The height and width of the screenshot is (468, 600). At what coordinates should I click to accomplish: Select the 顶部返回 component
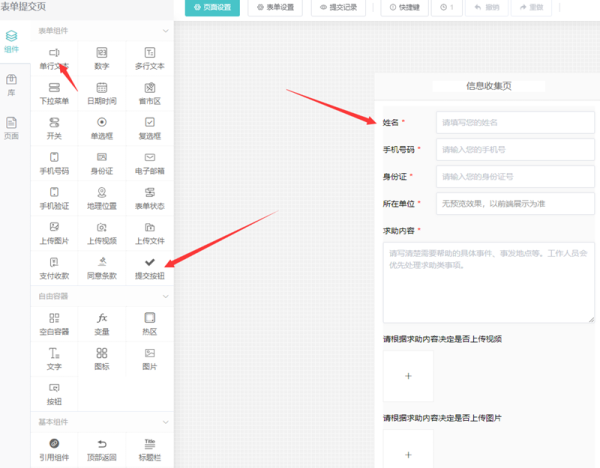coord(102,450)
